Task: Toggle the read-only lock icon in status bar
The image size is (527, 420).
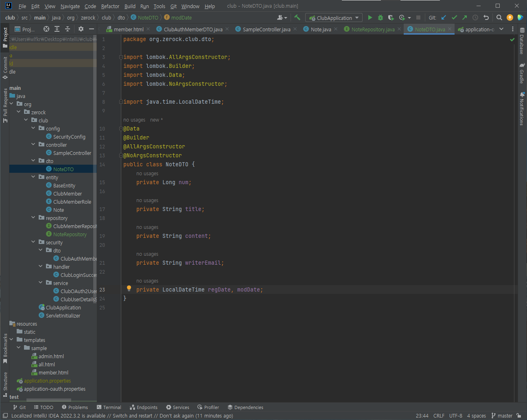Action: pos(518,416)
